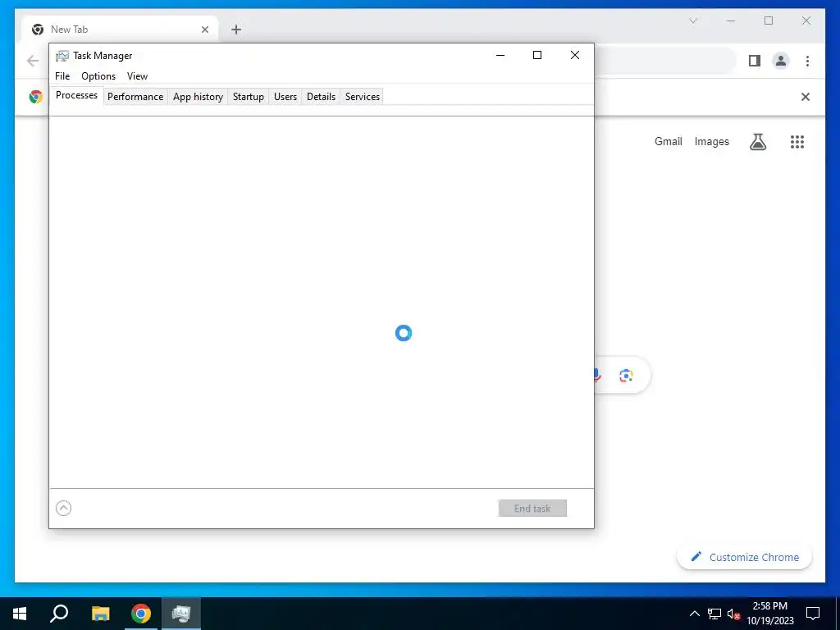Screen dimensions: 840x630
Task: Click the Customize Chrome button
Action: pyautogui.click(x=745, y=557)
